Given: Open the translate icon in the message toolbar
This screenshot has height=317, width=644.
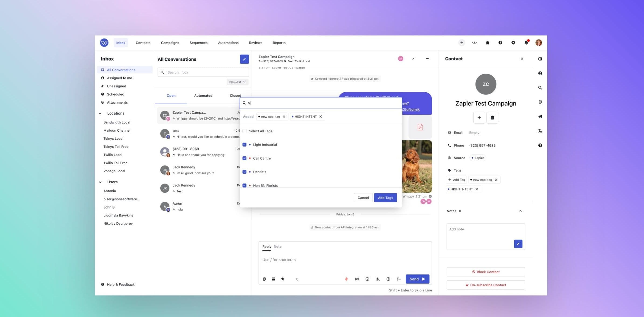Looking at the screenshot, I should [378, 279].
